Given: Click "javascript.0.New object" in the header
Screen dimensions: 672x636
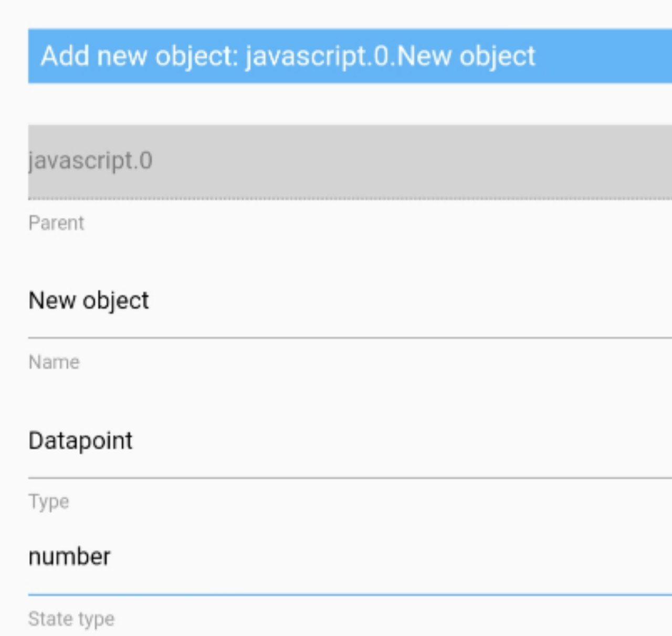Looking at the screenshot, I should tap(391, 56).
